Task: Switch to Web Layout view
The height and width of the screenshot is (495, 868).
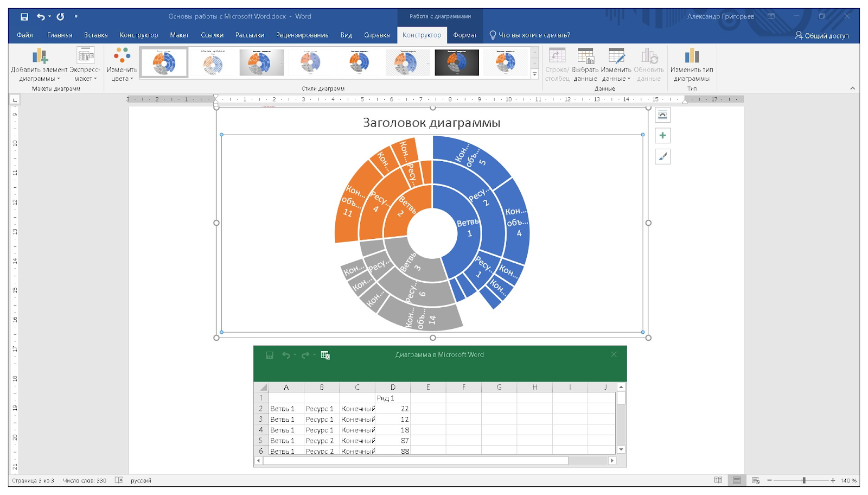Action: tap(755, 480)
